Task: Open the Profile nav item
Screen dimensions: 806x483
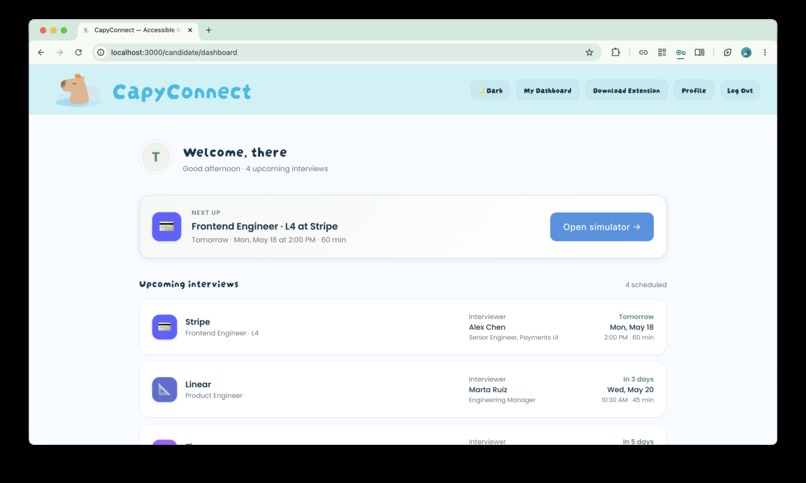Action: pyautogui.click(x=694, y=90)
